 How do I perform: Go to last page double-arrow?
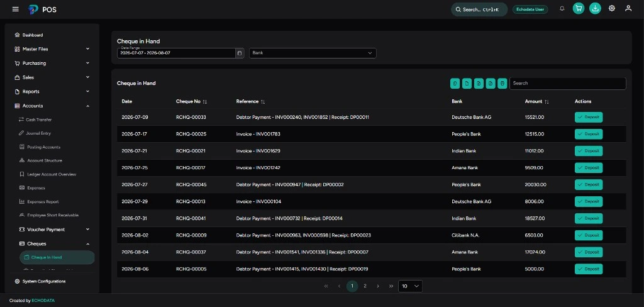click(391, 286)
